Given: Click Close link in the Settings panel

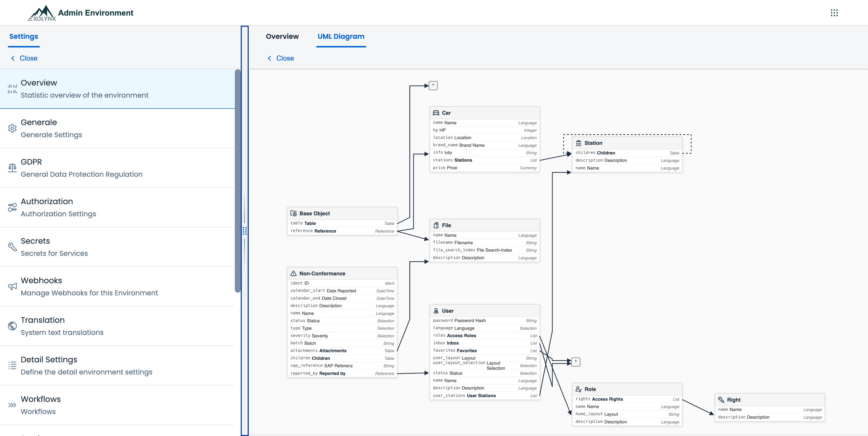Looking at the screenshot, I should [28, 58].
